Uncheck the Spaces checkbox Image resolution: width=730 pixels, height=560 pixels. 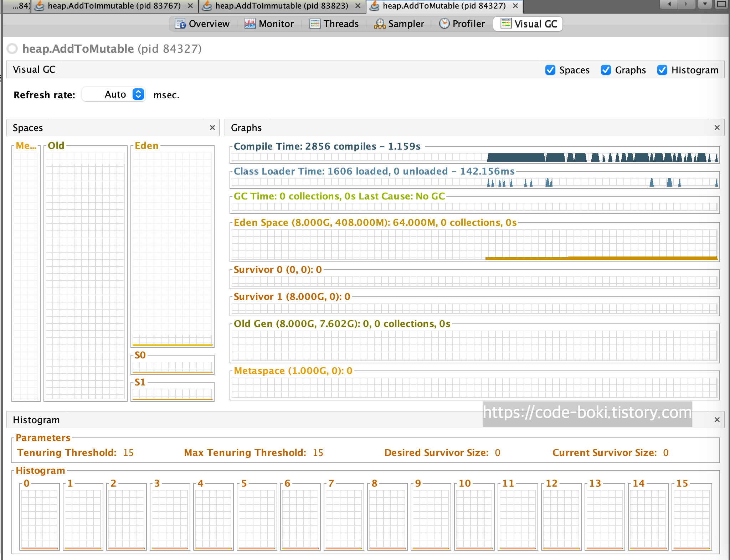point(550,70)
